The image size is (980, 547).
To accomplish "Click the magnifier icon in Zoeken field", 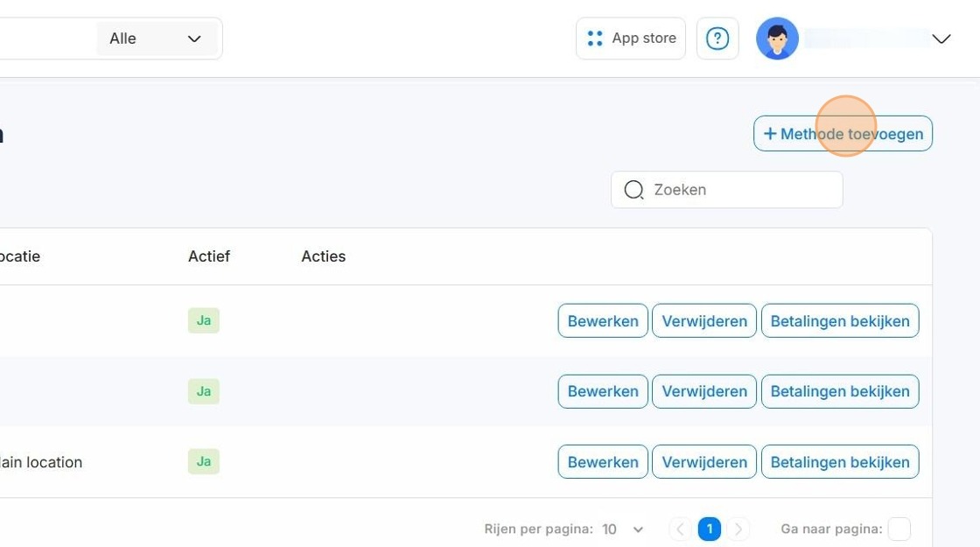I will pos(633,190).
